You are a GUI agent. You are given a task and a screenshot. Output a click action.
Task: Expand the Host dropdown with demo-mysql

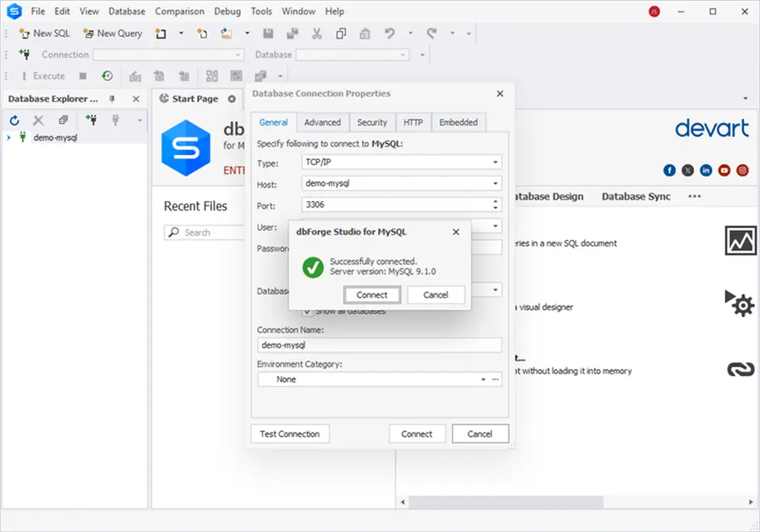[496, 184]
